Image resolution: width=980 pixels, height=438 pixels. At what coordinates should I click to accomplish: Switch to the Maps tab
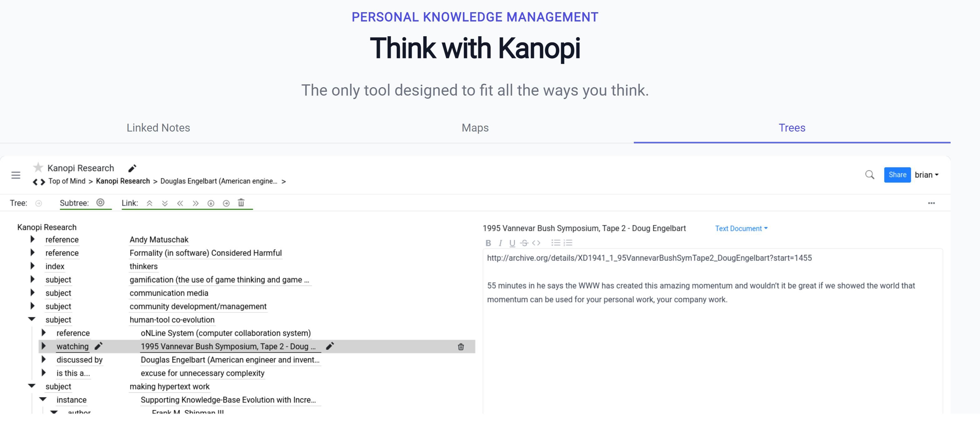pos(475,128)
